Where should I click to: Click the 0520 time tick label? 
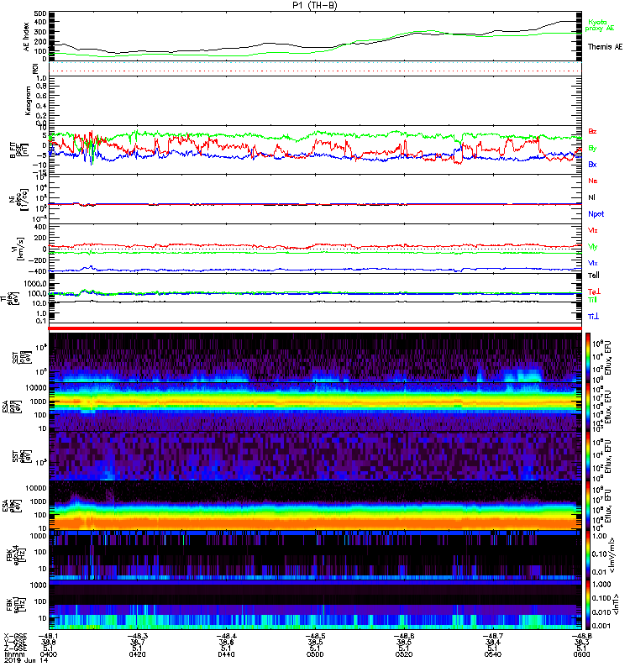(x=404, y=654)
